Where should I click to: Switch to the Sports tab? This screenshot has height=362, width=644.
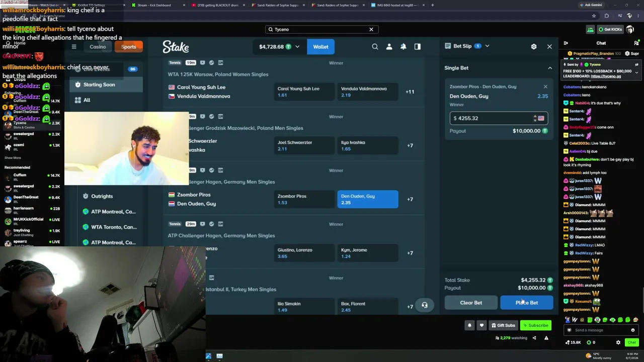point(128,47)
